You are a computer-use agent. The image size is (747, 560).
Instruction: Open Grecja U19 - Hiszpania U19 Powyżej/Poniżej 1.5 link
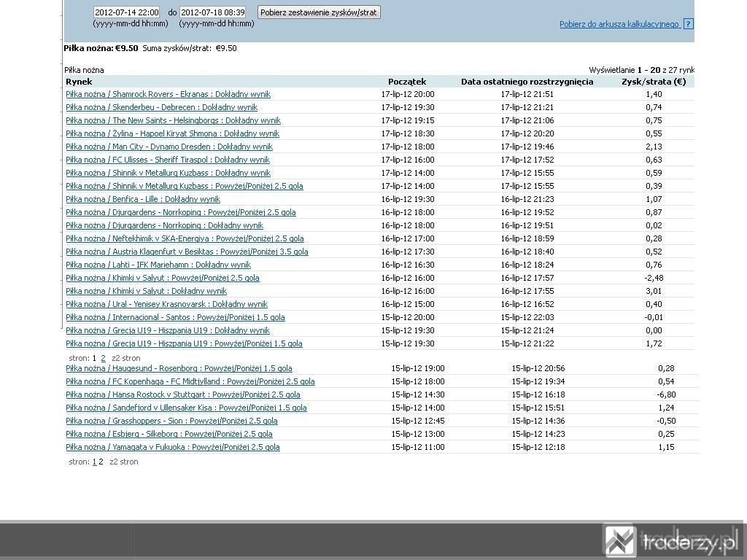(x=184, y=343)
